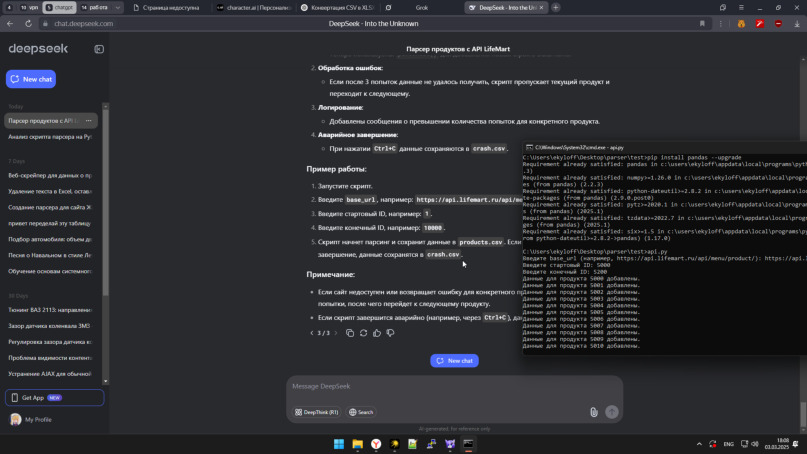Switch to 'Страница недоступна' browser tab
The image size is (807, 454).
pos(166,8)
